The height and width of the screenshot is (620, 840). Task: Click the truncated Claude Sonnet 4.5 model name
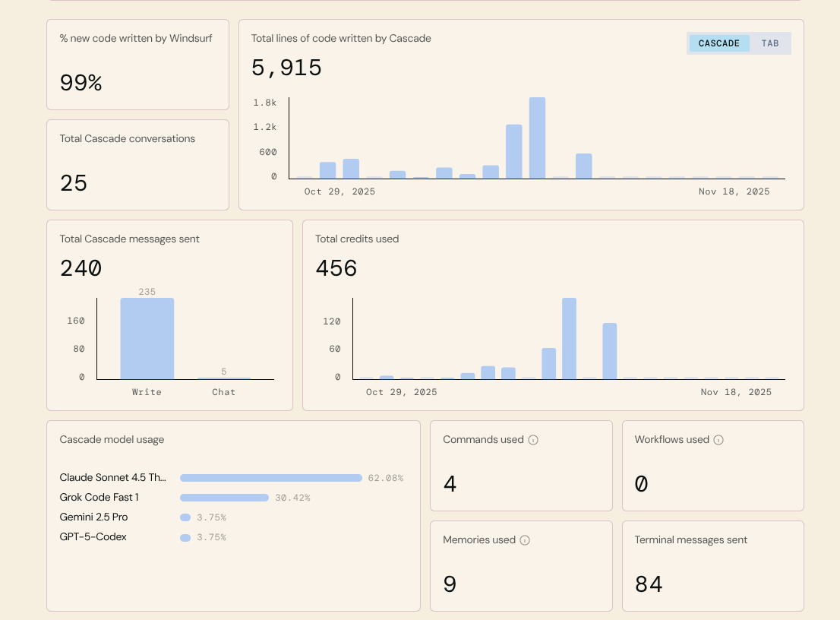coord(112,478)
